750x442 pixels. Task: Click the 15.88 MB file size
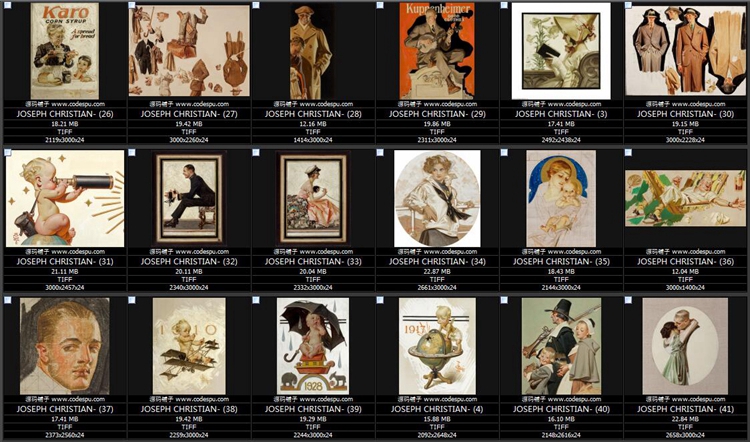click(x=437, y=419)
